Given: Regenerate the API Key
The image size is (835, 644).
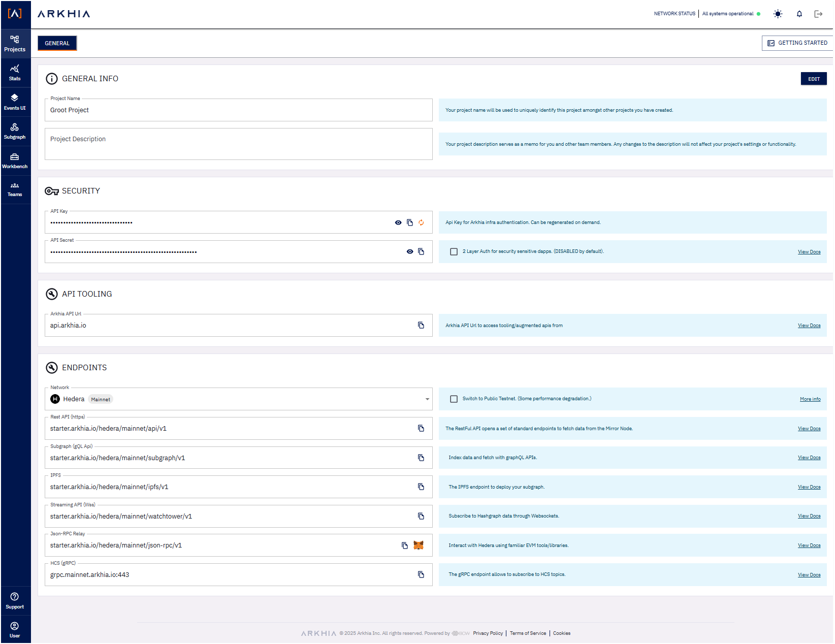Looking at the screenshot, I should (x=421, y=222).
